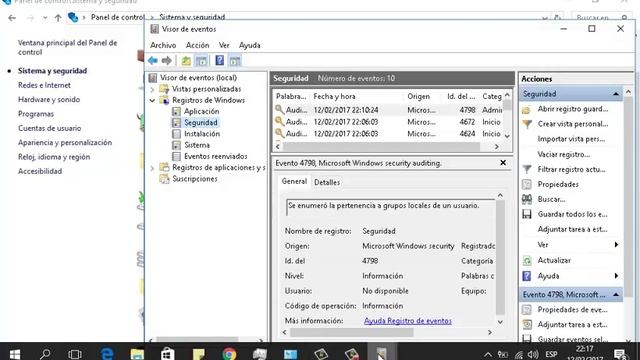The image size is (640, 360).
Task: Click the taskbar search magnifier
Action: click(x=45, y=353)
